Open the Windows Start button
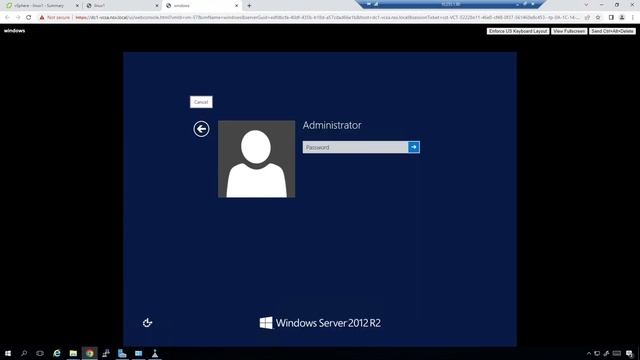 pos(8,353)
